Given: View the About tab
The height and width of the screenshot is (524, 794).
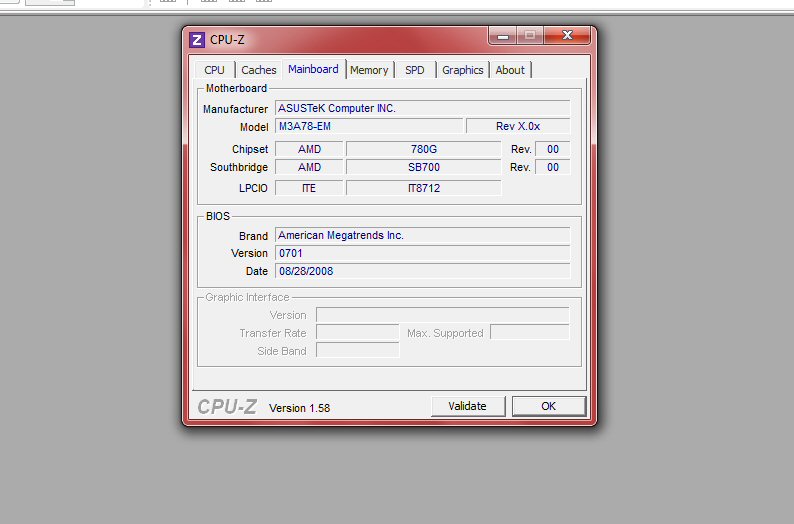Looking at the screenshot, I should coord(510,70).
